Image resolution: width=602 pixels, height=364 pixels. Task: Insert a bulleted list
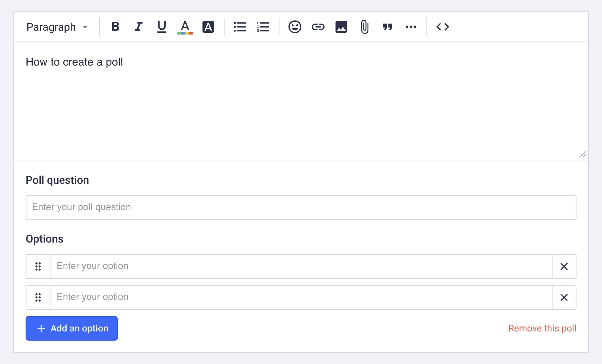(x=239, y=27)
